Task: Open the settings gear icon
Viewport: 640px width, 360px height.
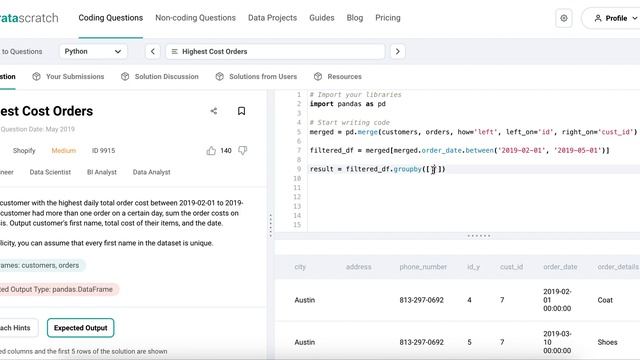Action: (564, 18)
